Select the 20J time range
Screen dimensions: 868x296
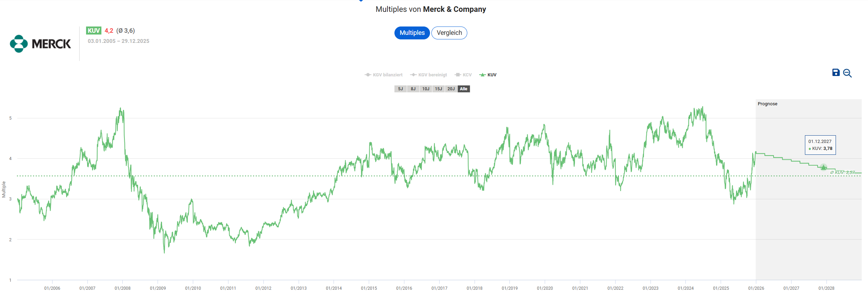[451, 89]
